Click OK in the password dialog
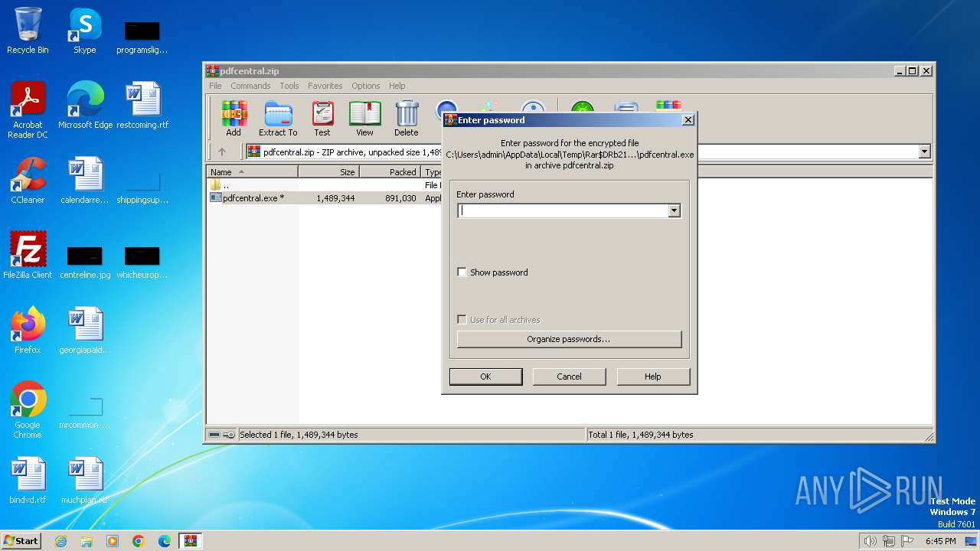The image size is (980, 551). coord(485,377)
